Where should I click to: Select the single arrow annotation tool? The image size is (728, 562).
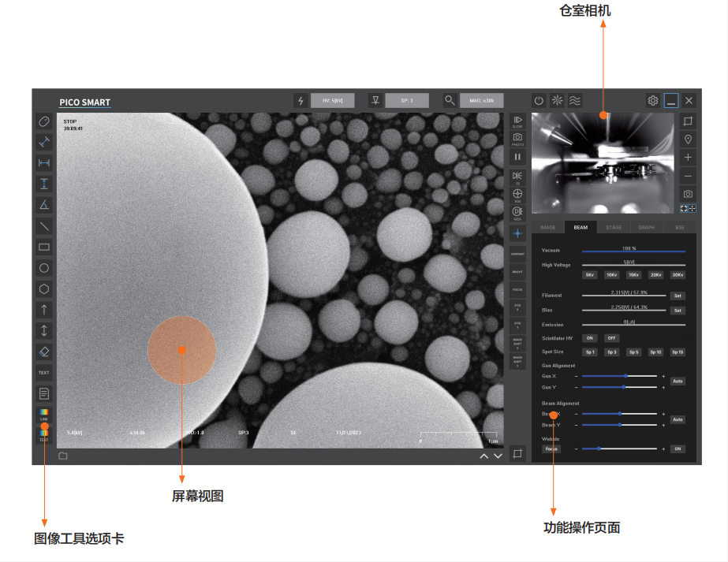point(44,310)
